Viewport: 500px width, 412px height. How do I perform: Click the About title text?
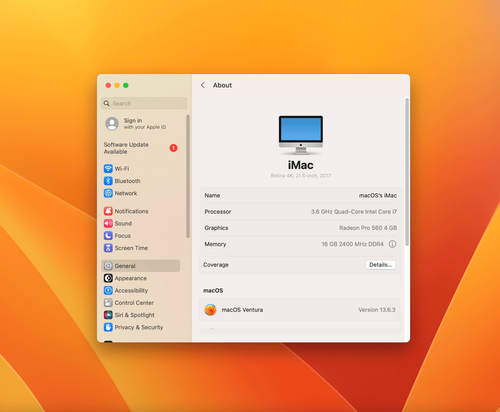(222, 85)
